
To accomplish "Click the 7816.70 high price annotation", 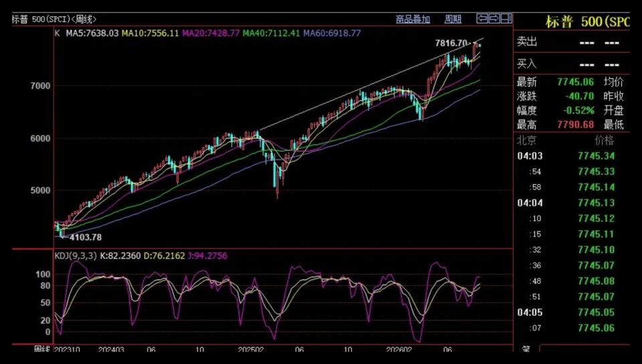I will [450, 43].
